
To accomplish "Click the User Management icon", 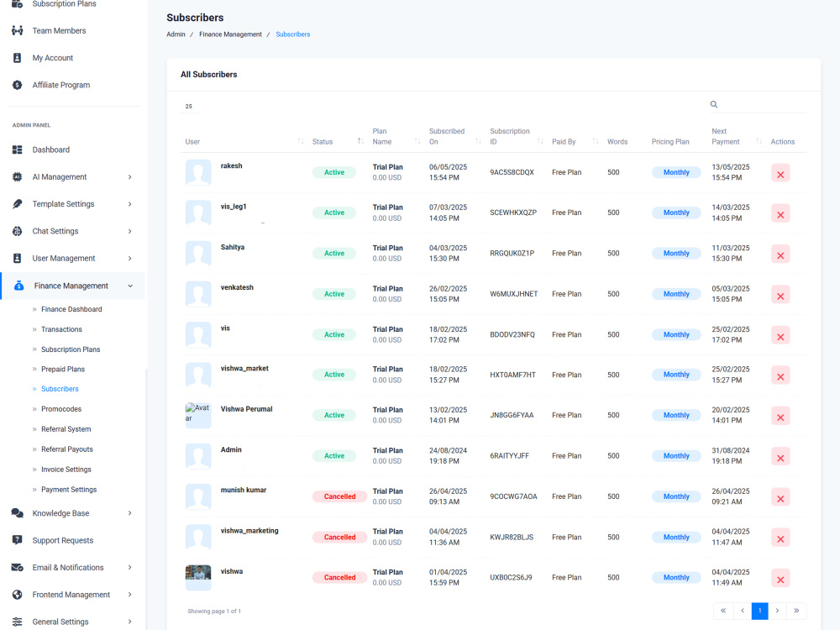I will (17, 258).
